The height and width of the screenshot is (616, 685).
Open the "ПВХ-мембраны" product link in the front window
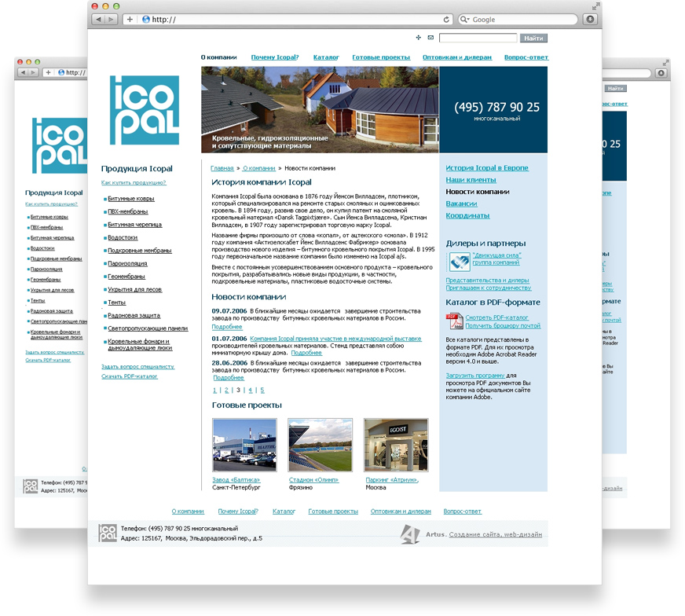[128, 211]
